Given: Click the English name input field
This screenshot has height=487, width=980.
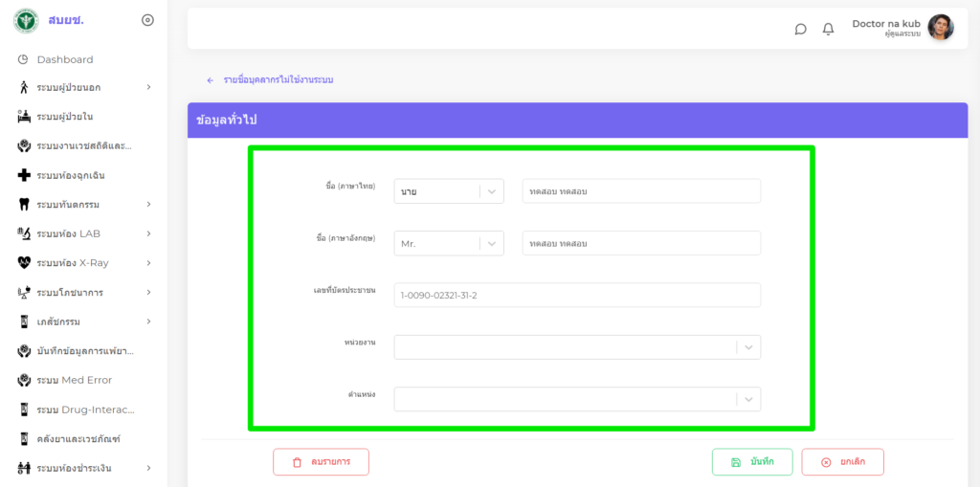Looking at the screenshot, I should tap(641, 243).
